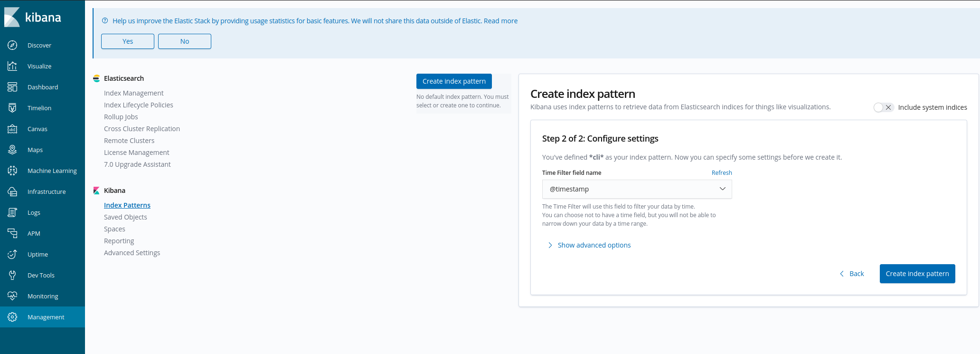Click Create index pattern in Step 2
980x354 pixels.
[x=917, y=274]
